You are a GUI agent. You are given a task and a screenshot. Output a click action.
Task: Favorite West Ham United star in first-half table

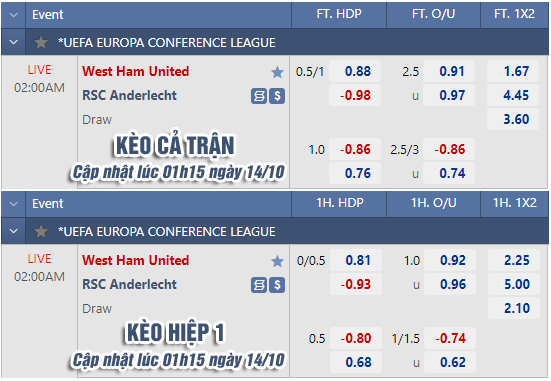pos(277,261)
